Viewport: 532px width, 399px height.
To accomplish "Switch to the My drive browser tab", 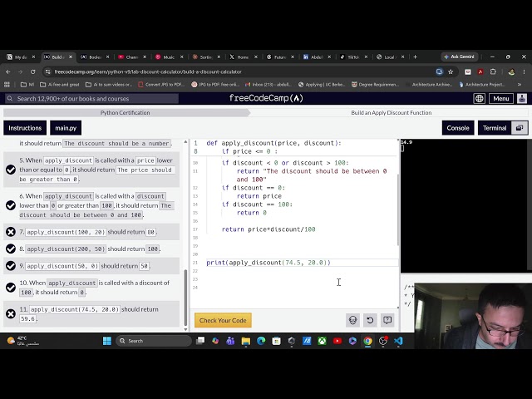I will 19,57.
